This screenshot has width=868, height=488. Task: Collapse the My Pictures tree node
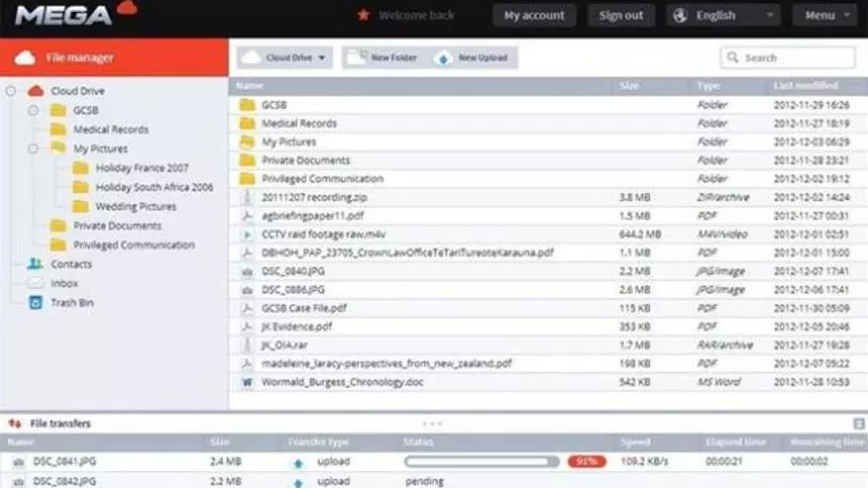point(33,149)
